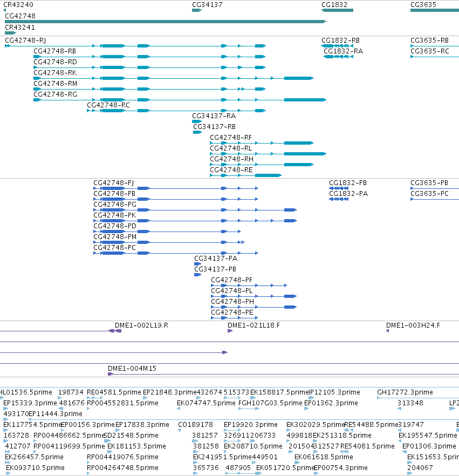Open transcript CG42748-RD
Viewport: 459px width, 476px height.
(x=149, y=67)
